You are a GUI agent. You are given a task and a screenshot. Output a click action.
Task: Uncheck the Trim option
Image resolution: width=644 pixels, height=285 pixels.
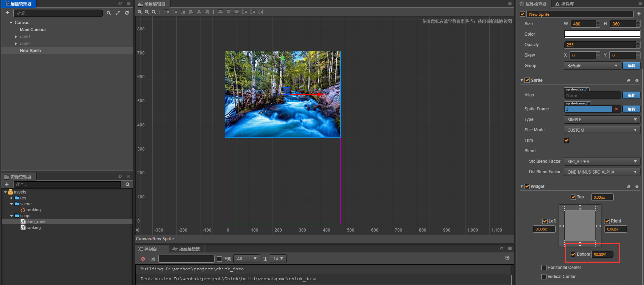coord(567,140)
